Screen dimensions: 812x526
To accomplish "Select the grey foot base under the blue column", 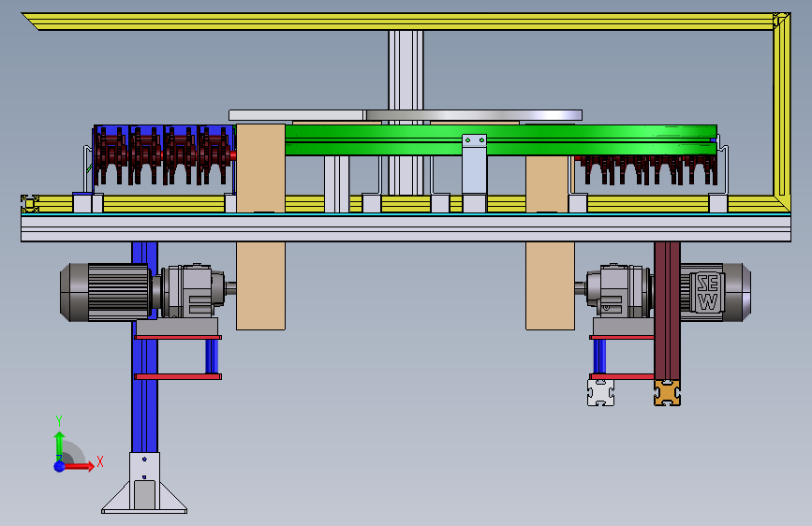I will pyautogui.click(x=144, y=483).
